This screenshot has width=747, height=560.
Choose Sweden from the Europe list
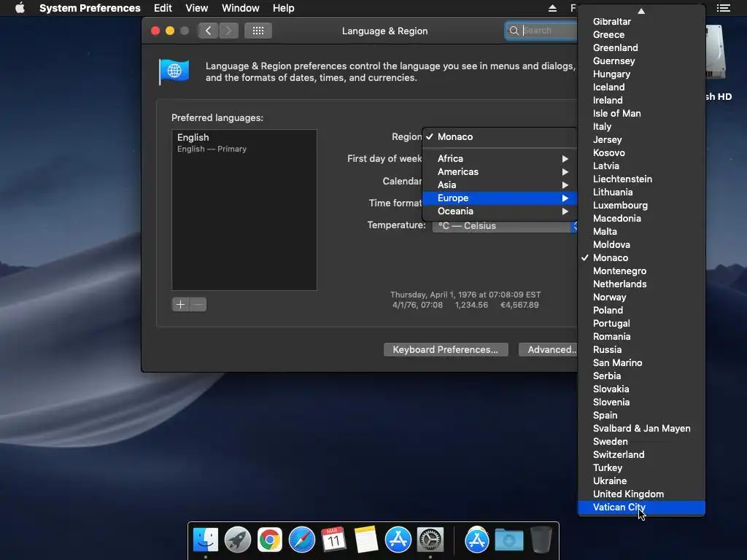[641, 441]
